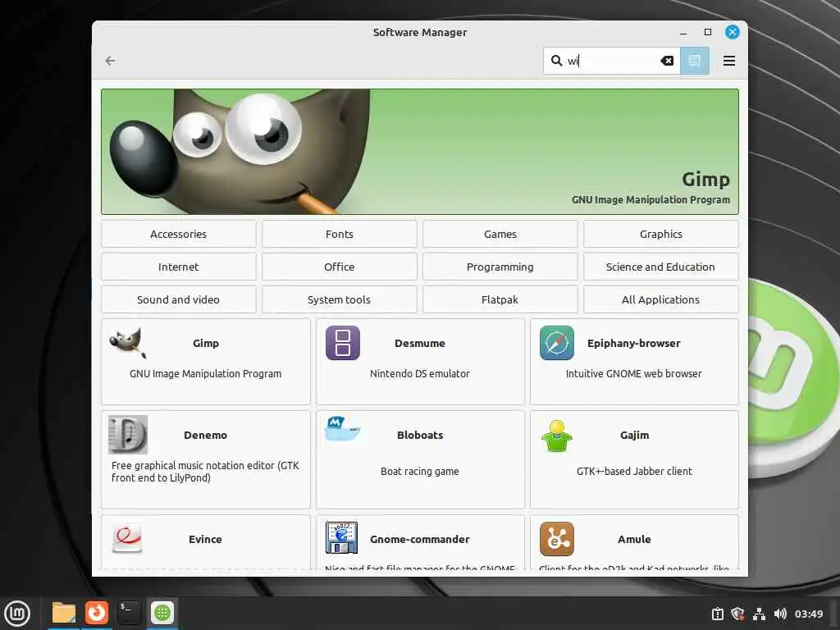Toggle the search-in-descriptions button

pos(694,61)
